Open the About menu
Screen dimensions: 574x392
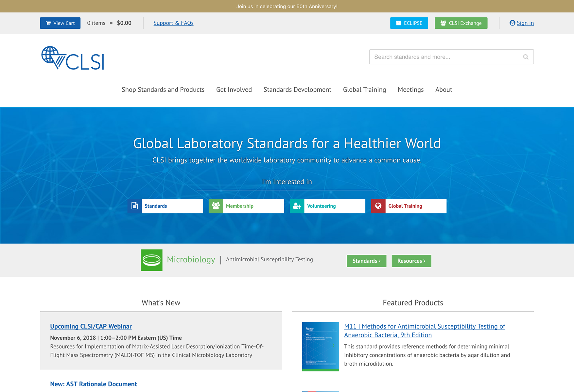pos(444,90)
